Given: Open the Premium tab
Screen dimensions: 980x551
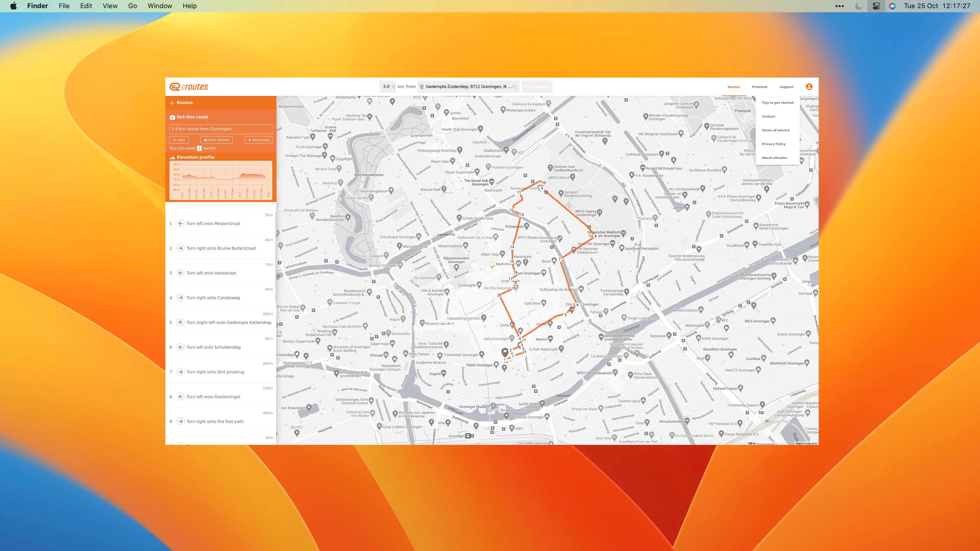Looking at the screenshot, I should pyautogui.click(x=759, y=86).
